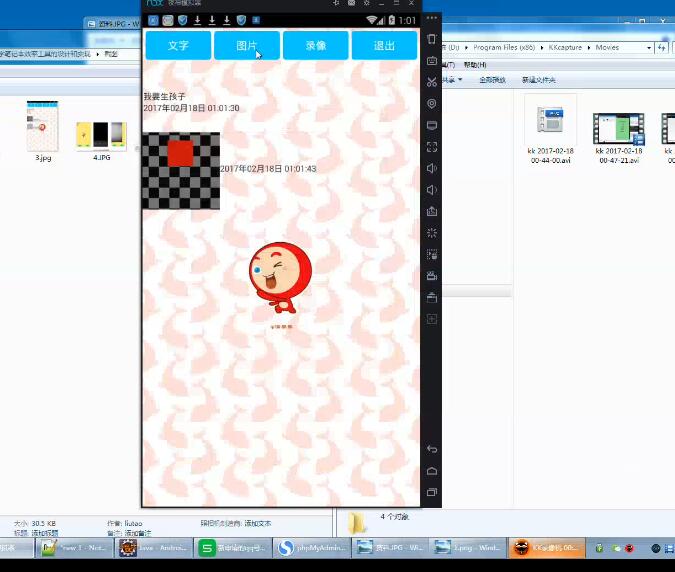Click author liutao in the details pane
The width and height of the screenshot is (675, 572).
pos(133,523)
